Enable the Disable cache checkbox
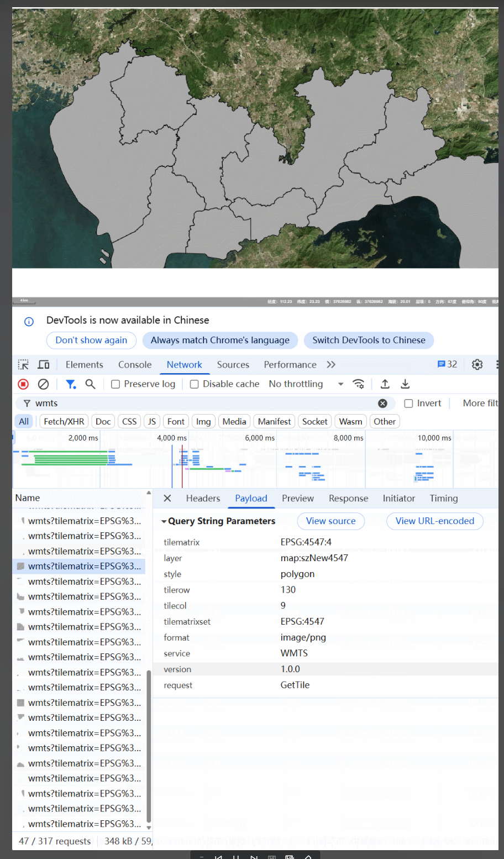The image size is (504, 859). 194,384
